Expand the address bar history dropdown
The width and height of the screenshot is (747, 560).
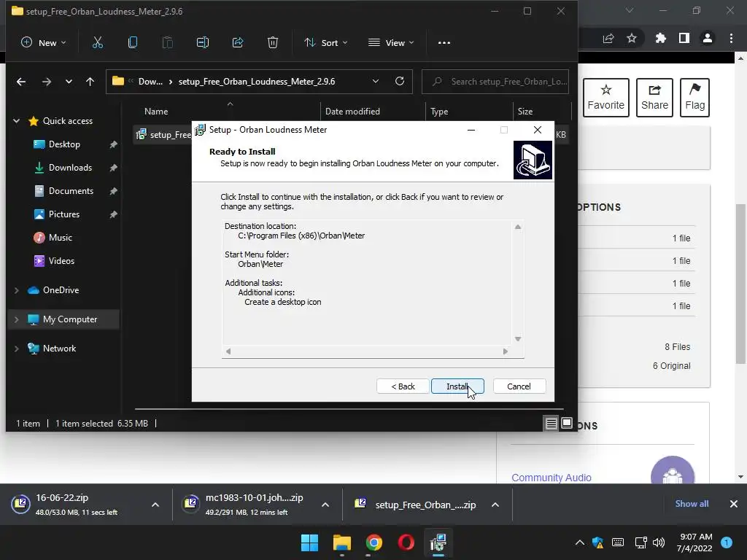coord(376,82)
